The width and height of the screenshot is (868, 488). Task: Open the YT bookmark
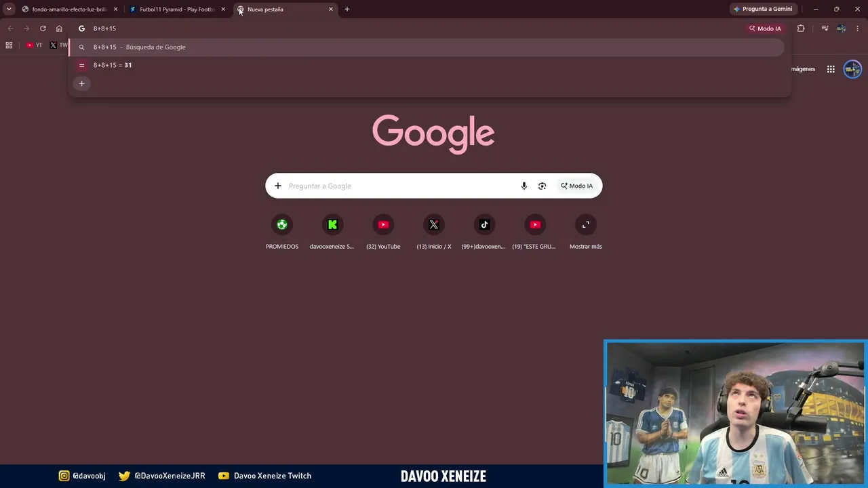coord(35,45)
